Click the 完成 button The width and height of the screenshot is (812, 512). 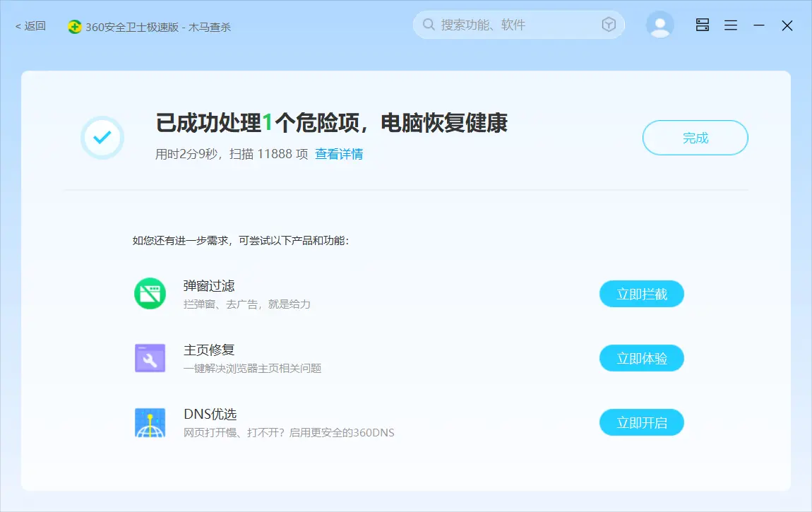pos(695,138)
